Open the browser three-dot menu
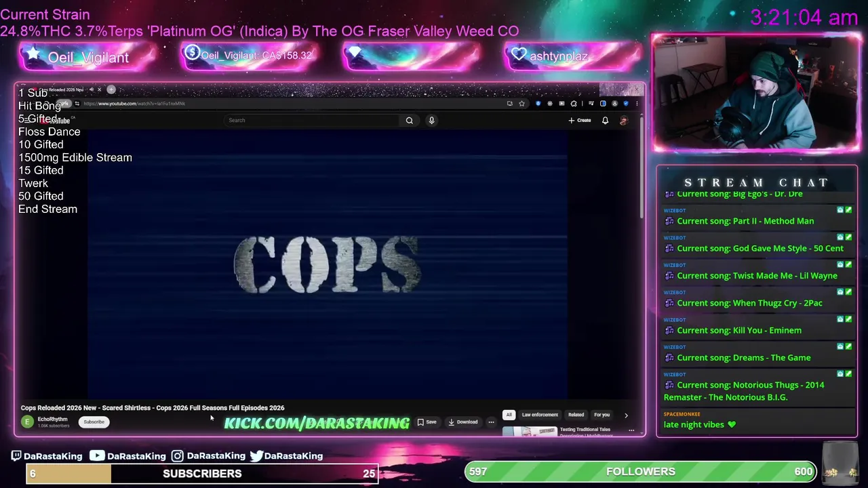This screenshot has width=868, height=488. click(637, 104)
